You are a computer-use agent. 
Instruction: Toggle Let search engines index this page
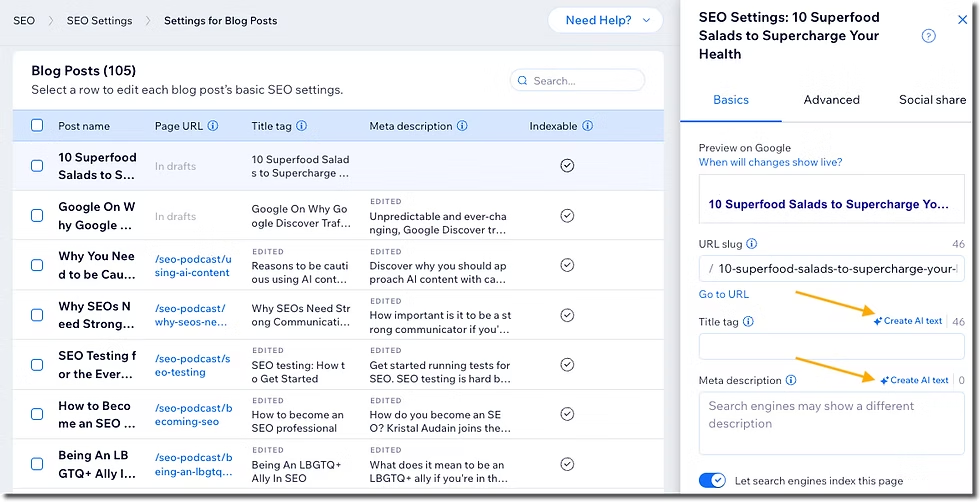pyautogui.click(x=712, y=480)
